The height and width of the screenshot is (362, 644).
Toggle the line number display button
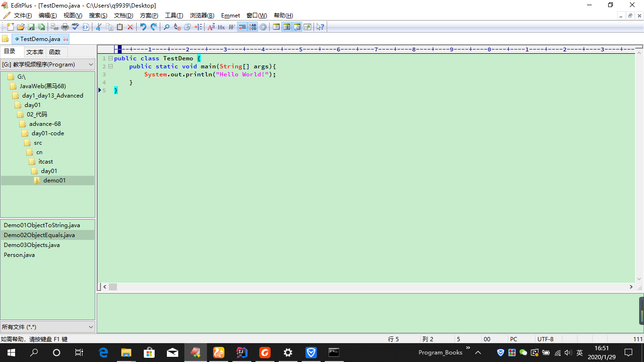(253, 27)
